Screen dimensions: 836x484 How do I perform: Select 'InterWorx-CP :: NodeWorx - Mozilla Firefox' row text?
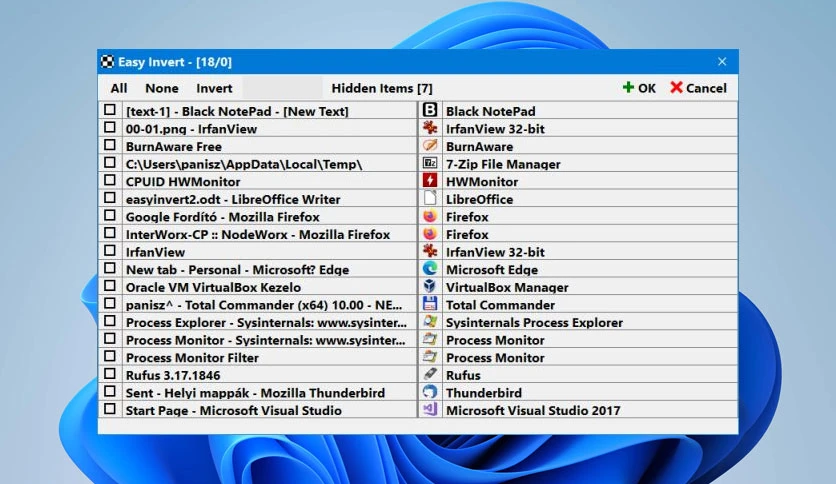click(258, 235)
